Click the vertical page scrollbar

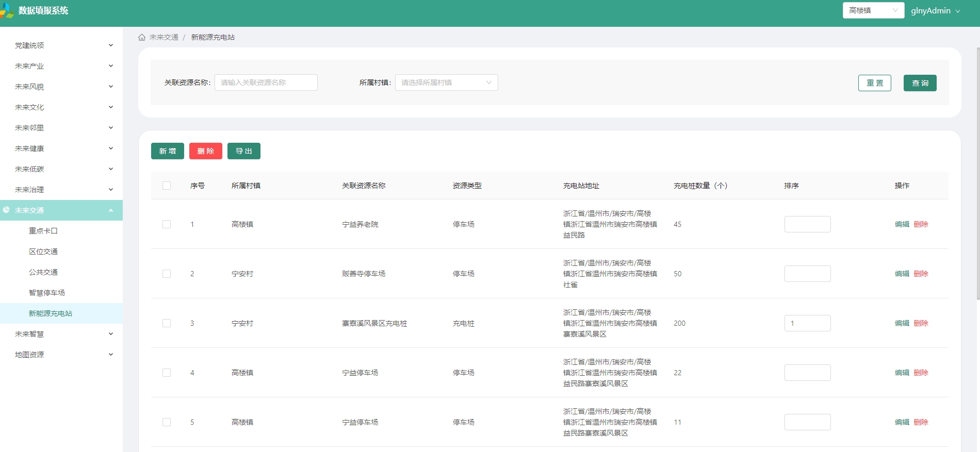[x=978, y=174]
